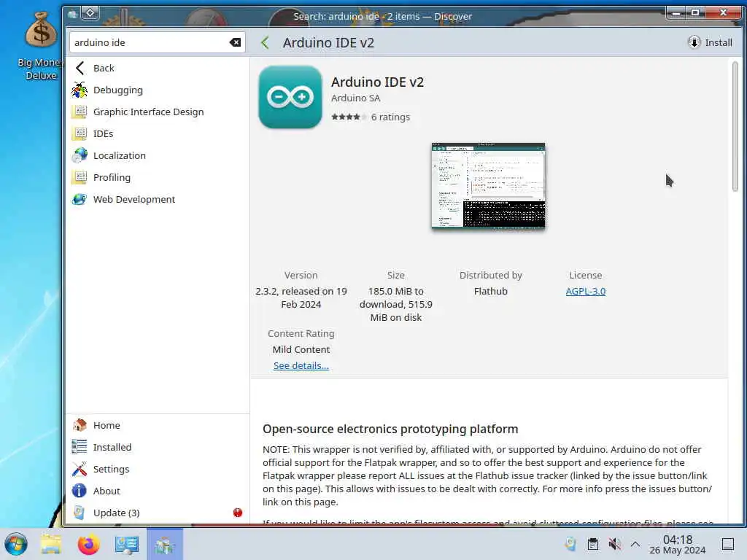The width and height of the screenshot is (747, 560).
Task: Click the red update notification badge
Action: tap(238, 513)
